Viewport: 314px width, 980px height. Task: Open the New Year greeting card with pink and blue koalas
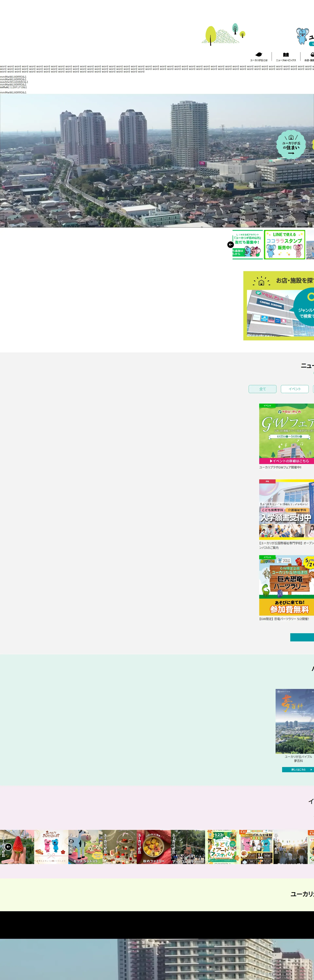[x=51, y=847]
